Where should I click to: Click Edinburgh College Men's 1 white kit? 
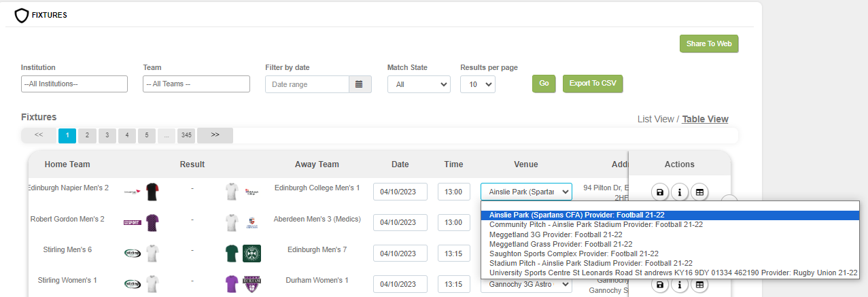[x=232, y=192]
